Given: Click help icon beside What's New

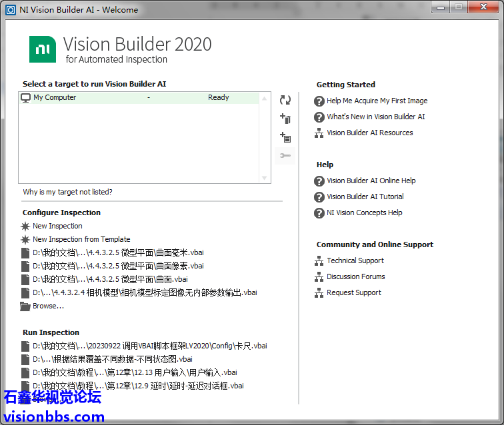Looking at the screenshot, I should (319, 117).
